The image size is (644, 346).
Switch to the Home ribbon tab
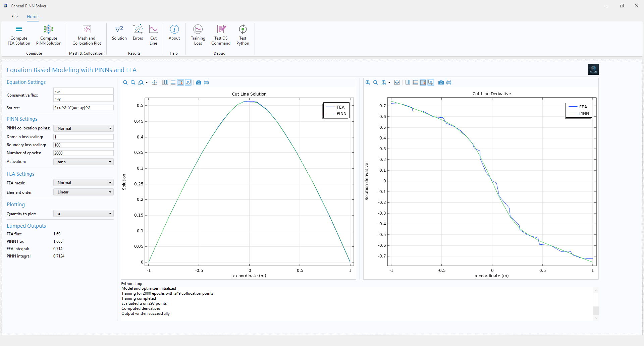tap(33, 16)
